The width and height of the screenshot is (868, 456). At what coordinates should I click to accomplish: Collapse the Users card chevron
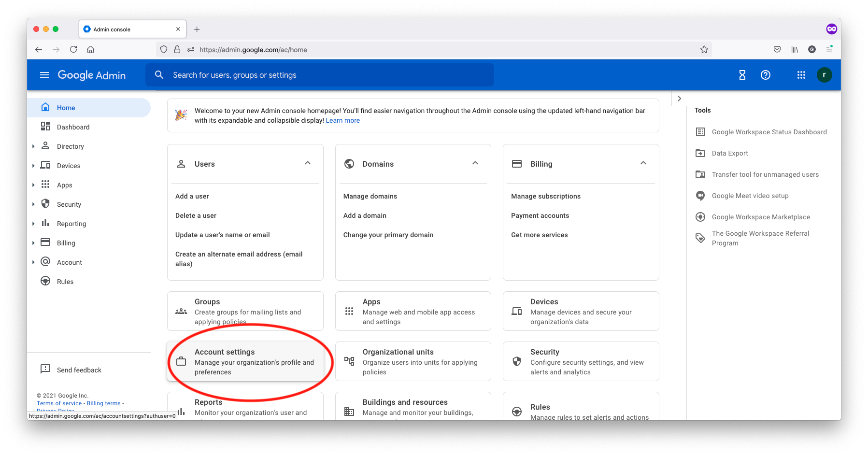(x=308, y=163)
